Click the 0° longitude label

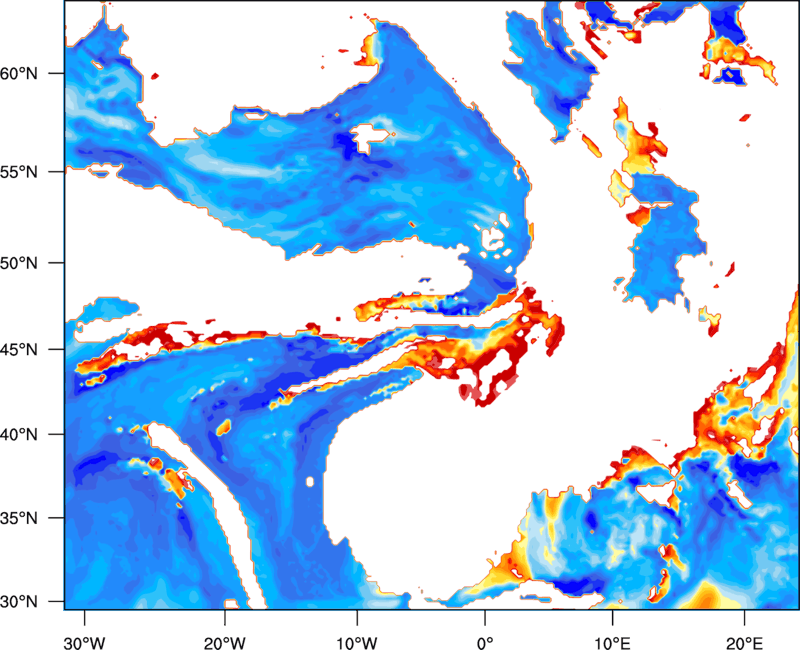(485, 642)
